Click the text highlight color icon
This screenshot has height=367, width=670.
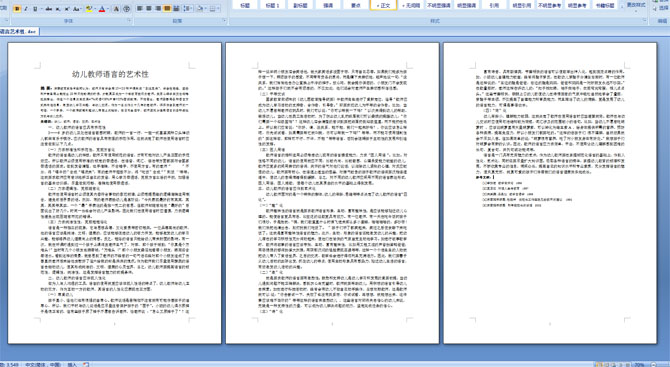click(89, 9)
